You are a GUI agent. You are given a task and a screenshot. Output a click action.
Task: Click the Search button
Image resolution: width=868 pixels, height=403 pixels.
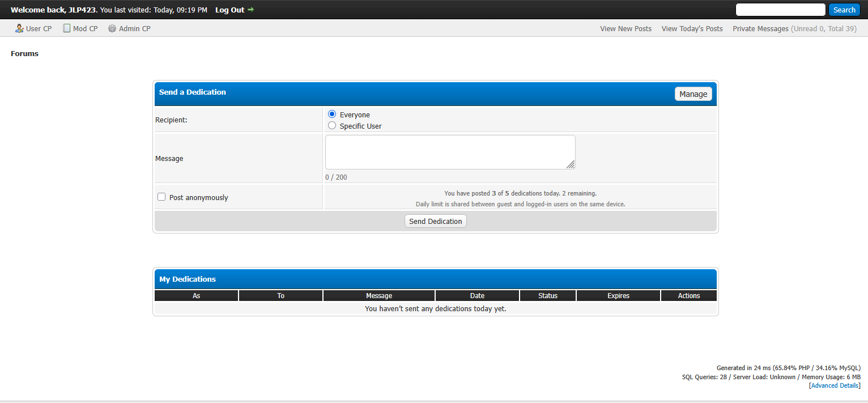[844, 10]
